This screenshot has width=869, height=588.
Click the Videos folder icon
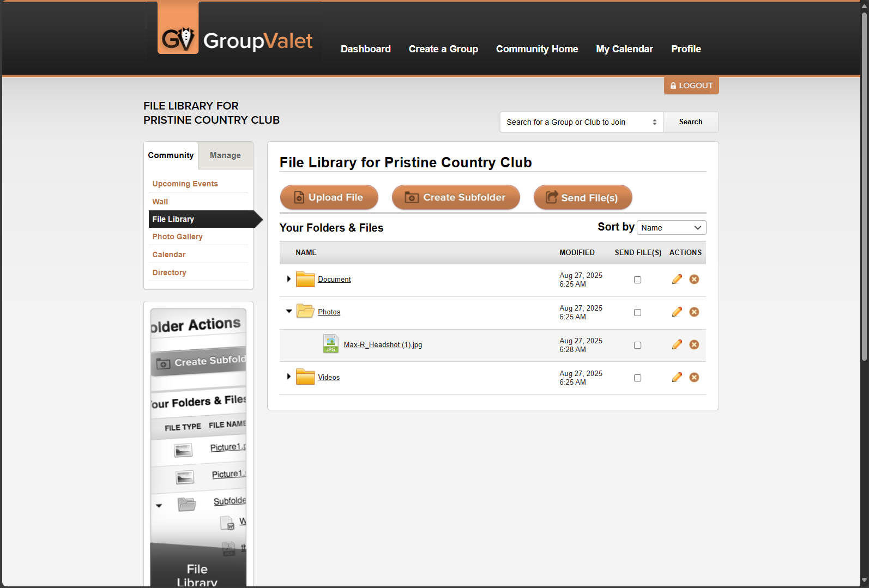coord(305,377)
